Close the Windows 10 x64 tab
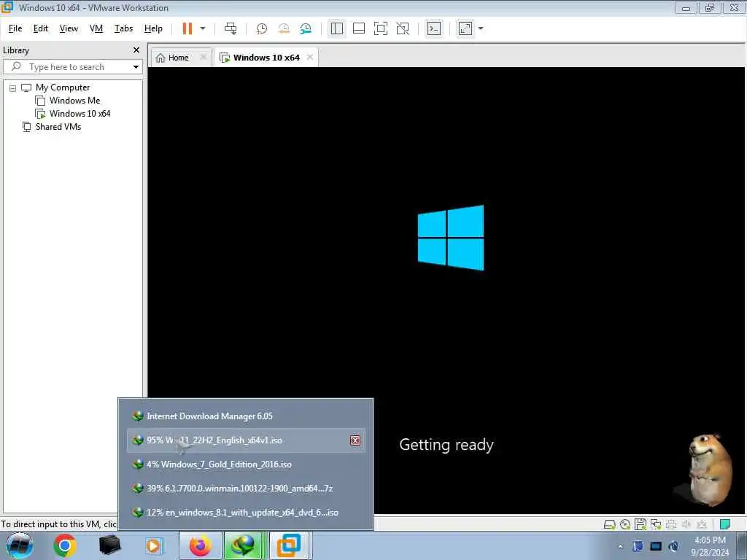Screen dimensions: 747x560 pyautogui.click(x=310, y=57)
